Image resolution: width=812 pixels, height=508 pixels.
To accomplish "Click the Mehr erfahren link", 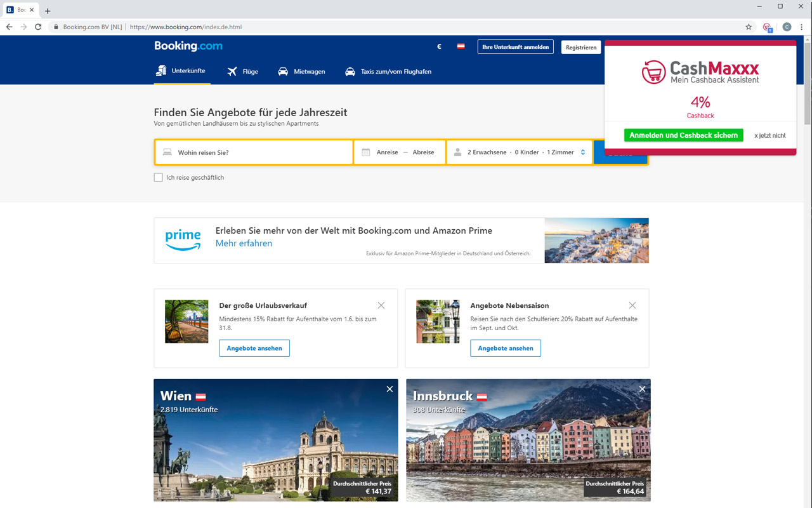I will point(244,243).
